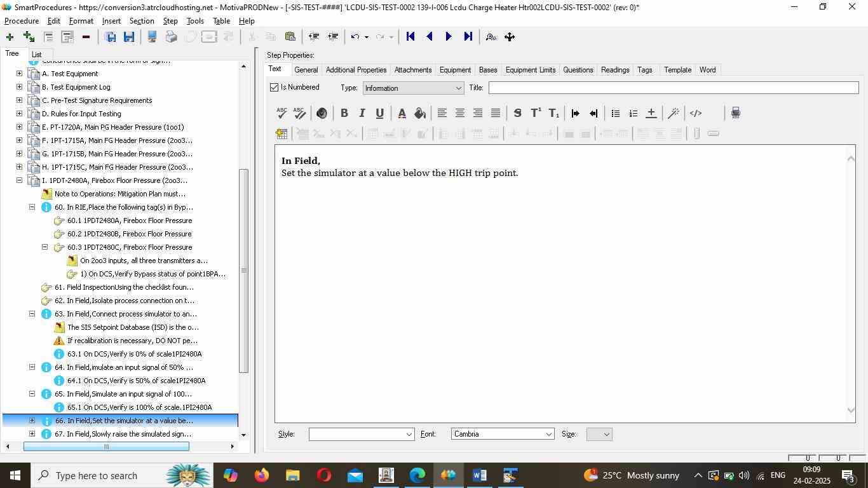
Task: Apply italic formatting
Action: tap(362, 113)
